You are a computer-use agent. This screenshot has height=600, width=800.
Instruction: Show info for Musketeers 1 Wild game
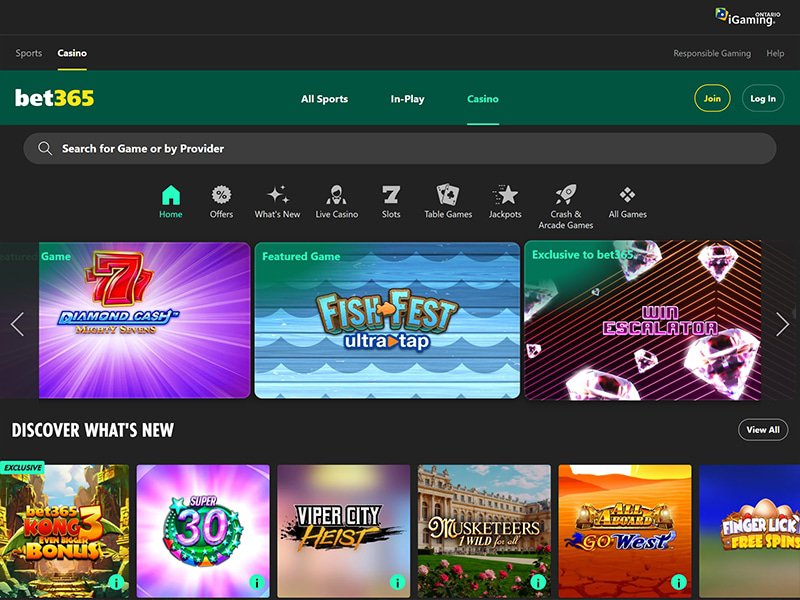pos(538,582)
